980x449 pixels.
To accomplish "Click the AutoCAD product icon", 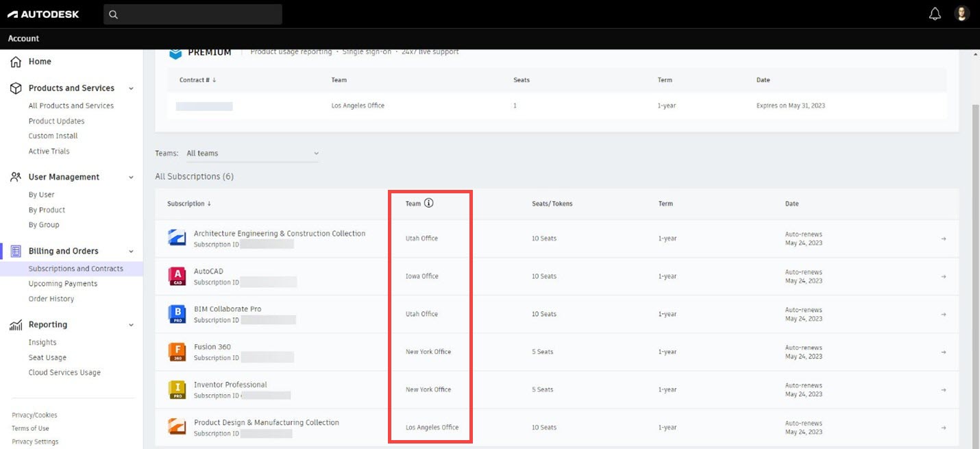I will click(x=177, y=276).
